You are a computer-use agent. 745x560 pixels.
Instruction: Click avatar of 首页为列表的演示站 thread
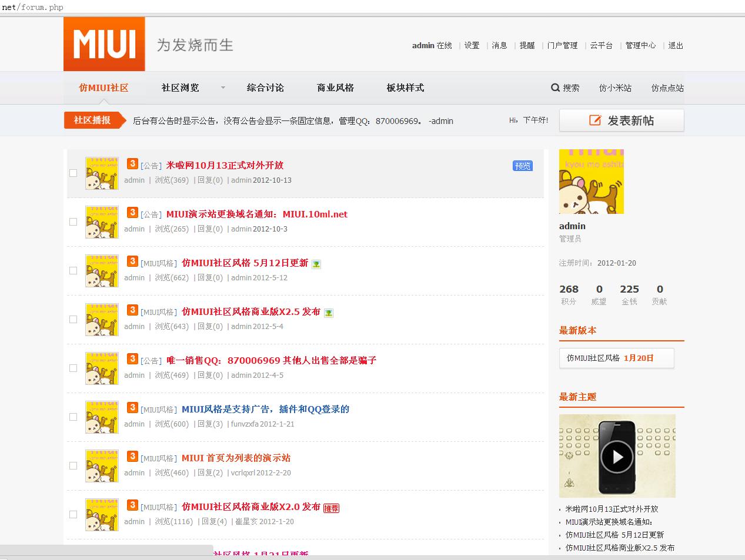pyautogui.click(x=102, y=465)
